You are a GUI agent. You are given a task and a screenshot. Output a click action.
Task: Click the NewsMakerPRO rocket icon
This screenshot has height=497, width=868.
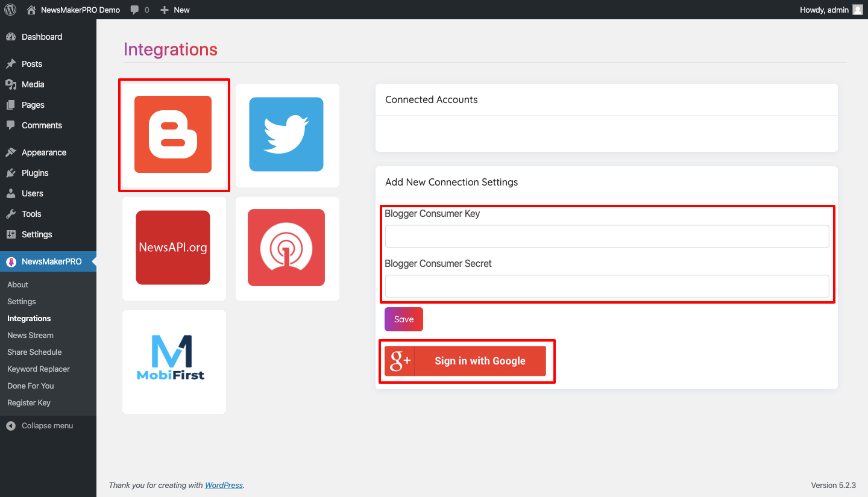pos(11,261)
